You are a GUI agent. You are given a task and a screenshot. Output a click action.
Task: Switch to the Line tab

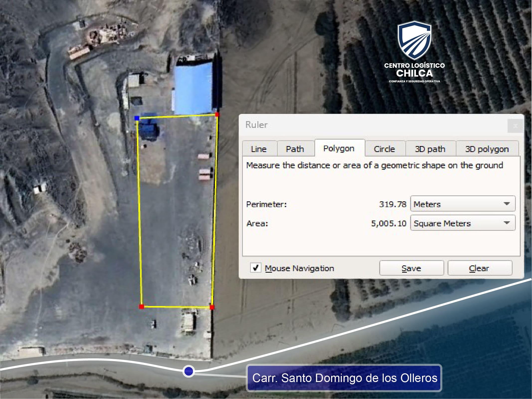259,149
